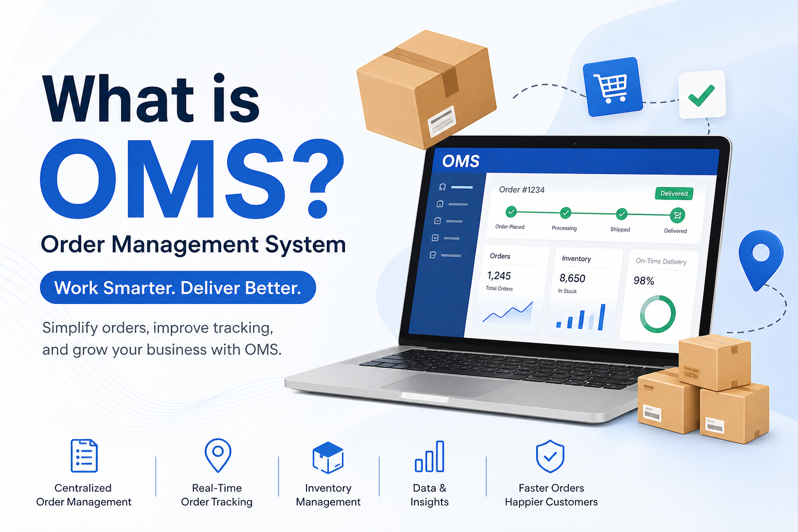Click the stacked boxes beside the laptop
The image size is (798, 532).
coord(703,389)
